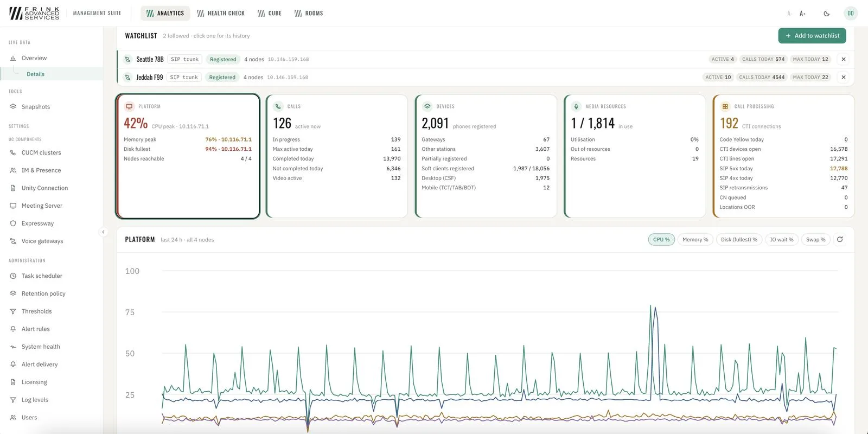Click the Calls card phone icon
Screen dimensions: 868x434
point(278,106)
